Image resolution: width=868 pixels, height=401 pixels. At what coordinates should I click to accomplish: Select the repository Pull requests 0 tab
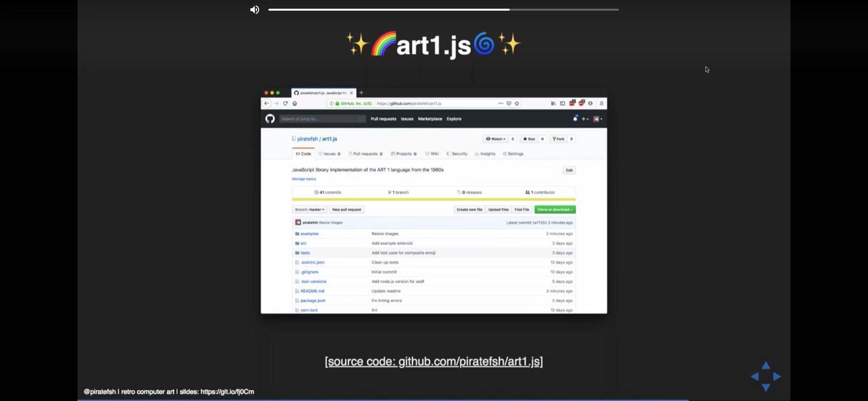pyautogui.click(x=366, y=154)
